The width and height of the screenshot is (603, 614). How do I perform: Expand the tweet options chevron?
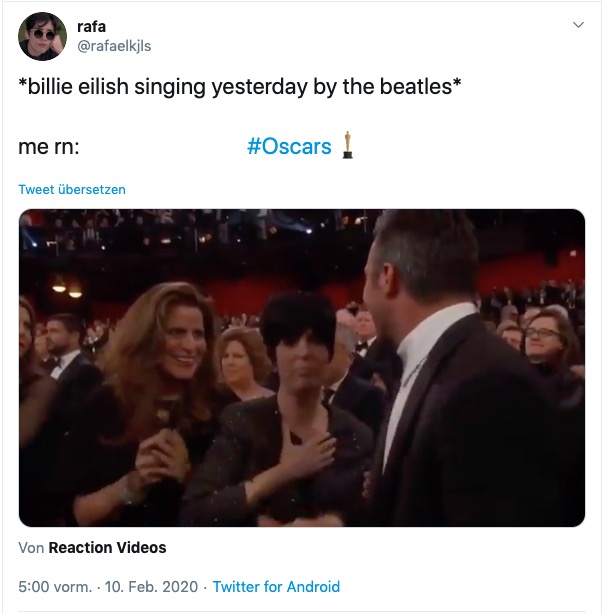[x=578, y=25]
